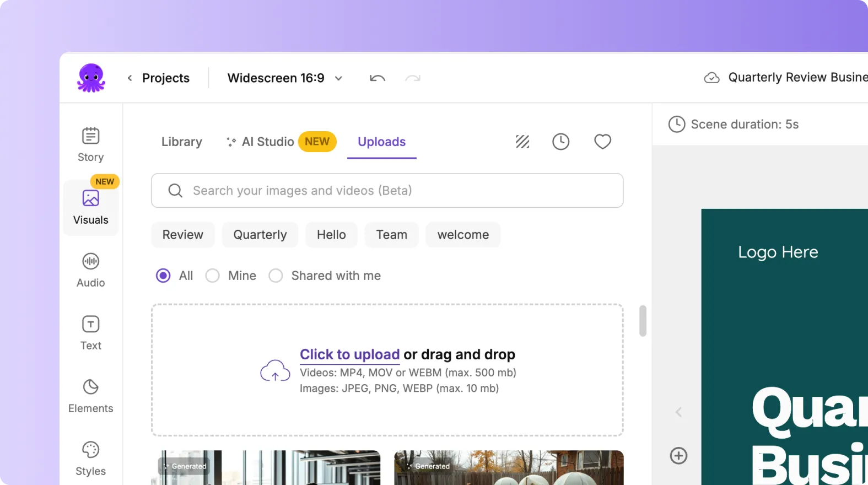Click the 'Click to upload' link
Image resolution: width=868 pixels, height=485 pixels.
pyautogui.click(x=349, y=354)
